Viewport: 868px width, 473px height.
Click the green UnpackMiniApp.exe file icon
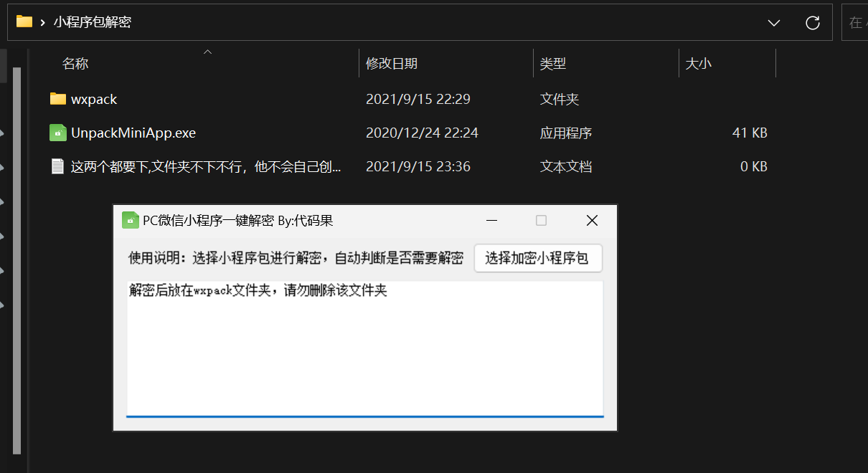coord(58,133)
